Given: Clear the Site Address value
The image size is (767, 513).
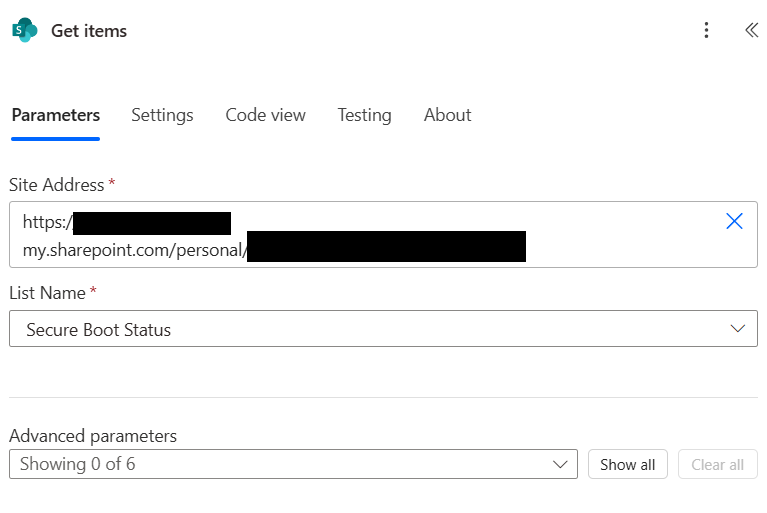Looking at the screenshot, I should (x=734, y=221).
